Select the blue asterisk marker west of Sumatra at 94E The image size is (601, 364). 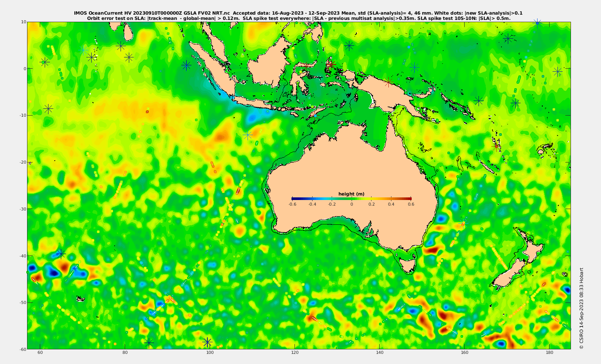186,66
